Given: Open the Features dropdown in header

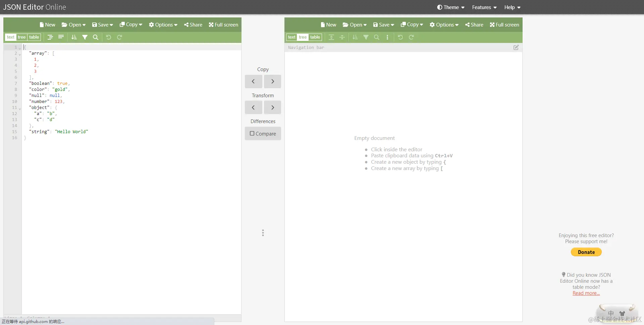Looking at the screenshot, I should pyautogui.click(x=484, y=7).
